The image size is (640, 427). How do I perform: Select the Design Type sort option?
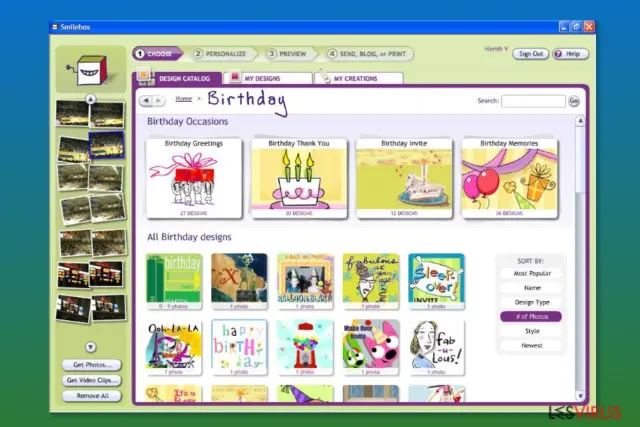531,302
